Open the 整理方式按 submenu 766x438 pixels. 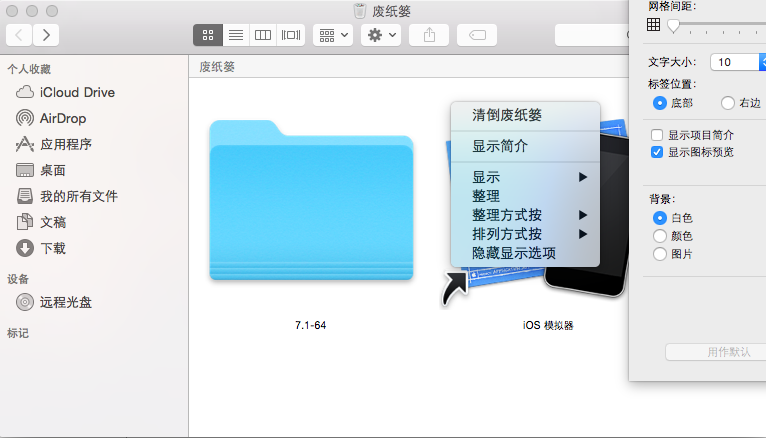pos(525,215)
